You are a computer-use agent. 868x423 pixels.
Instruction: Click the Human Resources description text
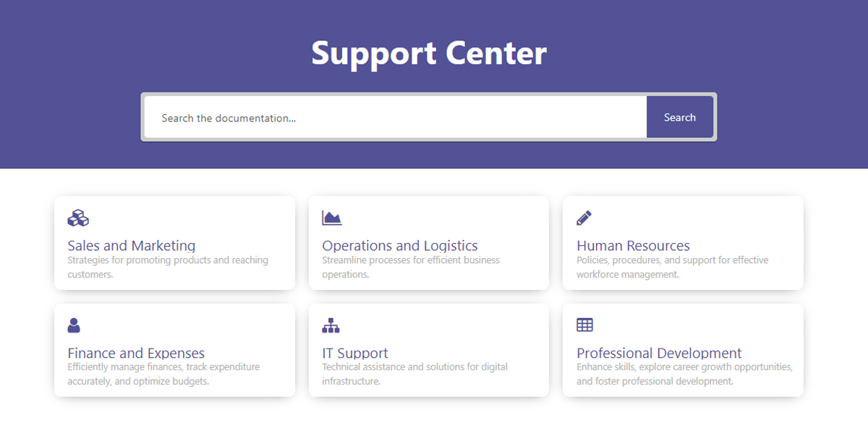click(x=672, y=267)
